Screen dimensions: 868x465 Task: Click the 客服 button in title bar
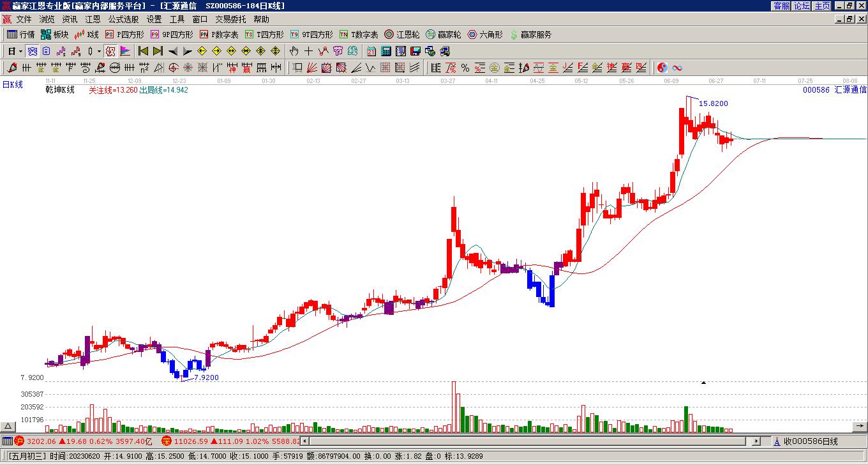coord(781,6)
